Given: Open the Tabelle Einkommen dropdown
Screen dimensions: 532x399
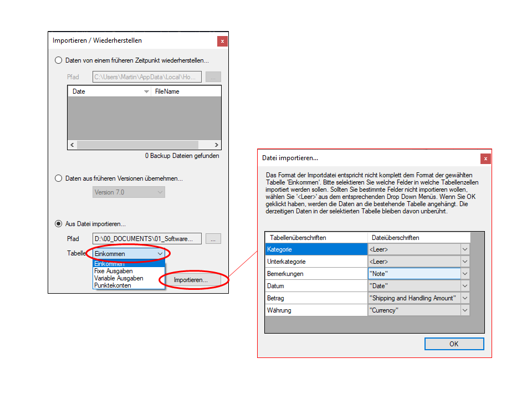Looking at the screenshot, I should (160, 254).
